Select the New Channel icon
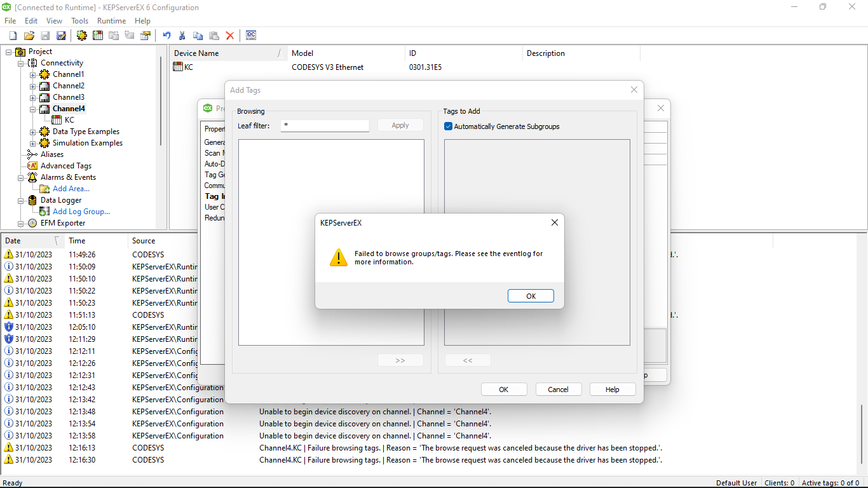Viewport: 868px width, 488px height. click(x=81, y=36)
